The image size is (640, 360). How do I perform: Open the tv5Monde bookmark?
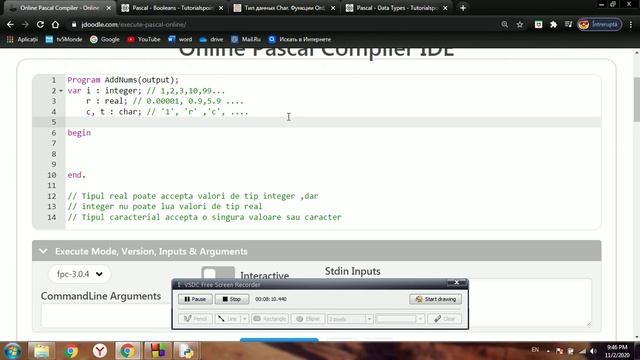64,39
